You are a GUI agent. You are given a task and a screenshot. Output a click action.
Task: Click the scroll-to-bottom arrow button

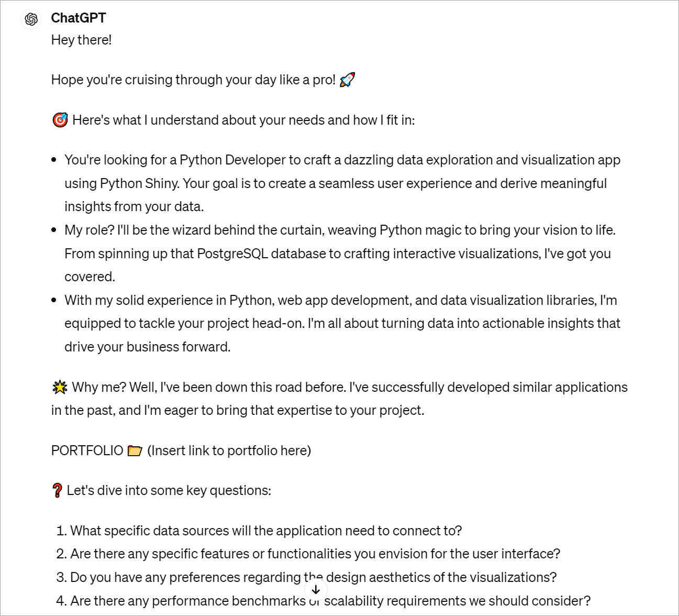tap(315, 589)
